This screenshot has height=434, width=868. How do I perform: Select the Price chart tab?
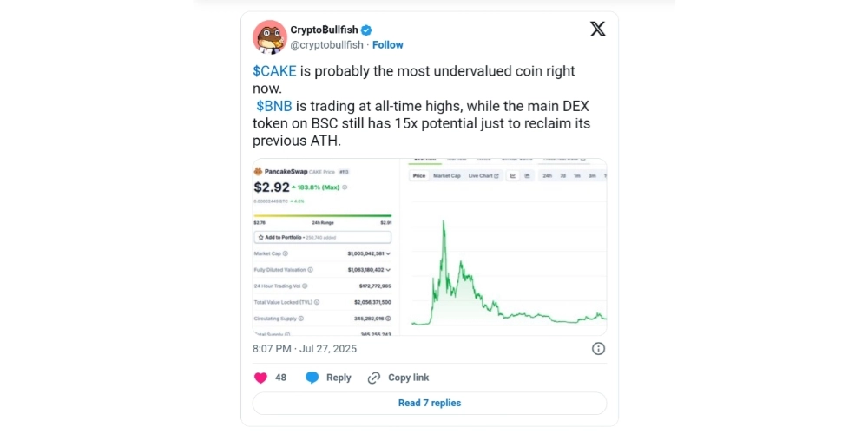pos(419,176)
